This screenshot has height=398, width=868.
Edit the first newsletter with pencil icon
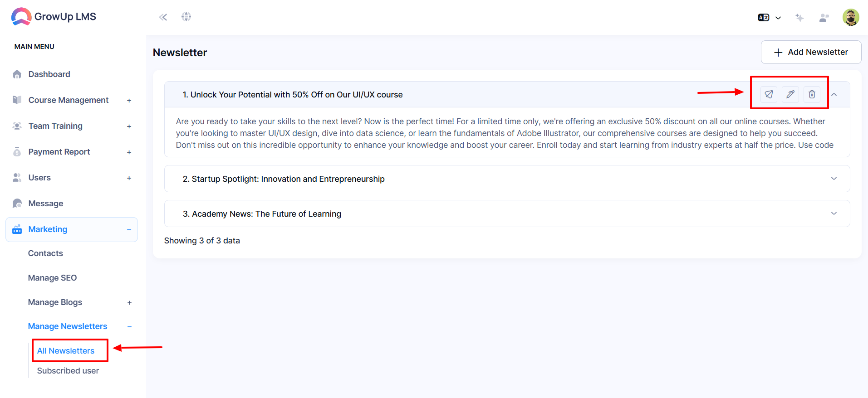(x=790, y=94)
